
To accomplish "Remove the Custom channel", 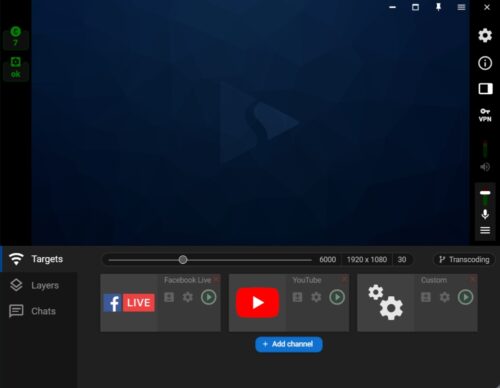I will [473, 278].
